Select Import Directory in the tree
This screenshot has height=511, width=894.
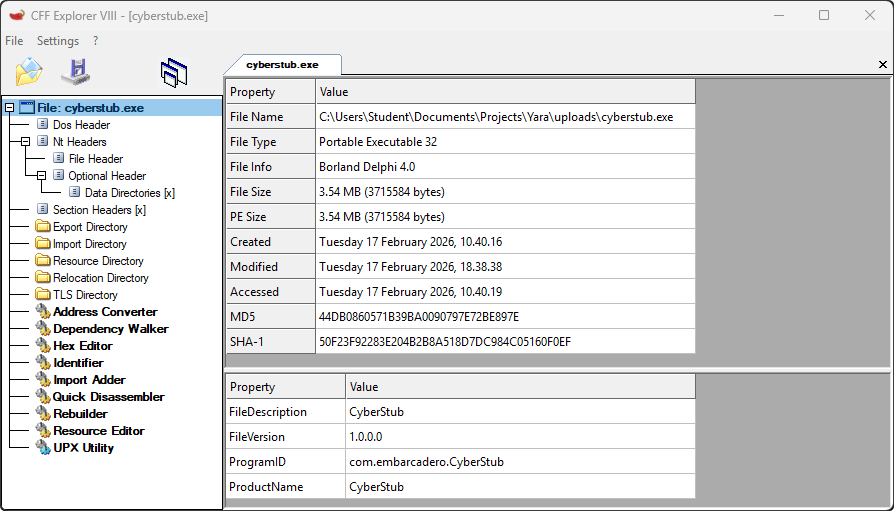click(89, 244)
